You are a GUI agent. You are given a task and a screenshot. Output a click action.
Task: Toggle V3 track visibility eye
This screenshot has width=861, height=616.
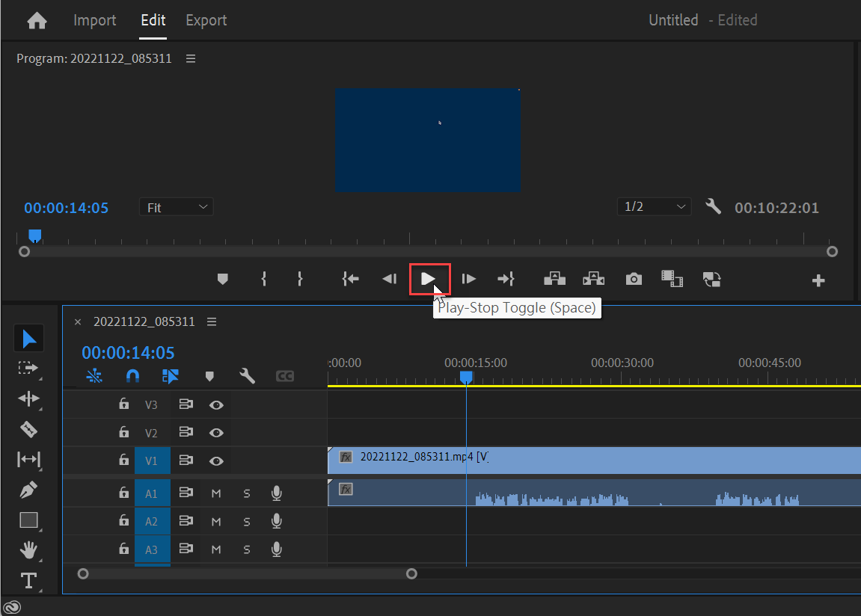(216, 405)
